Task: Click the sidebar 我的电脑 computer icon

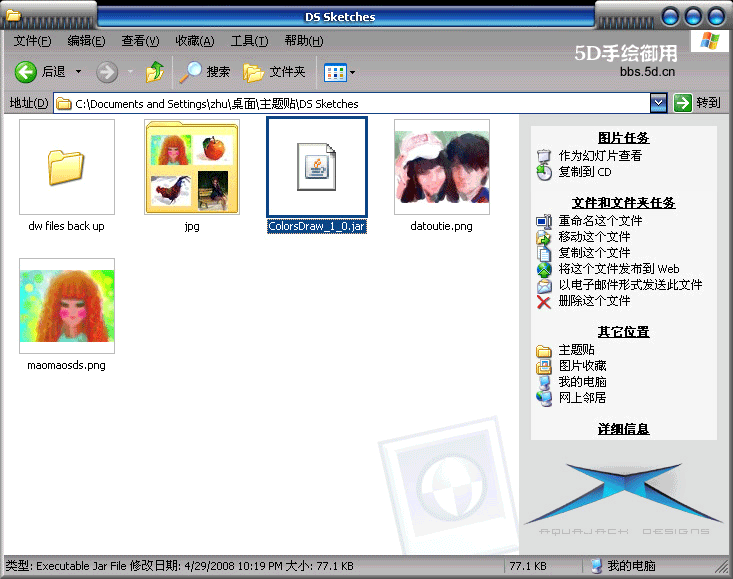Action: click(544, 383)
